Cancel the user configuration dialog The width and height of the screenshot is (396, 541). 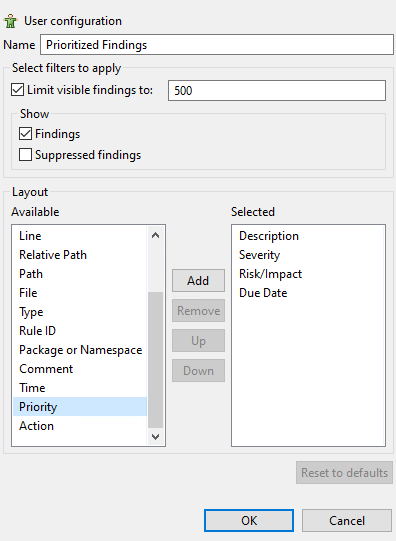point(347,520)
